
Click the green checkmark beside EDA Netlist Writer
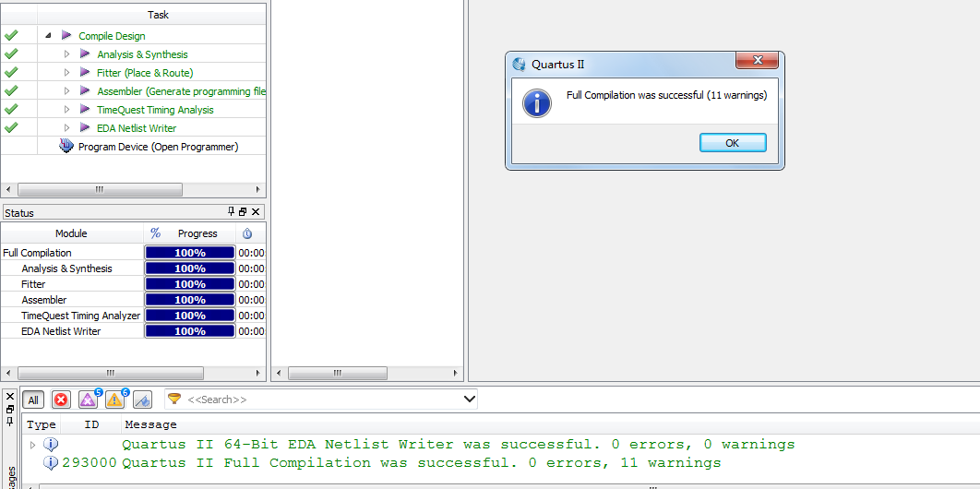click(x=11, y=128)
